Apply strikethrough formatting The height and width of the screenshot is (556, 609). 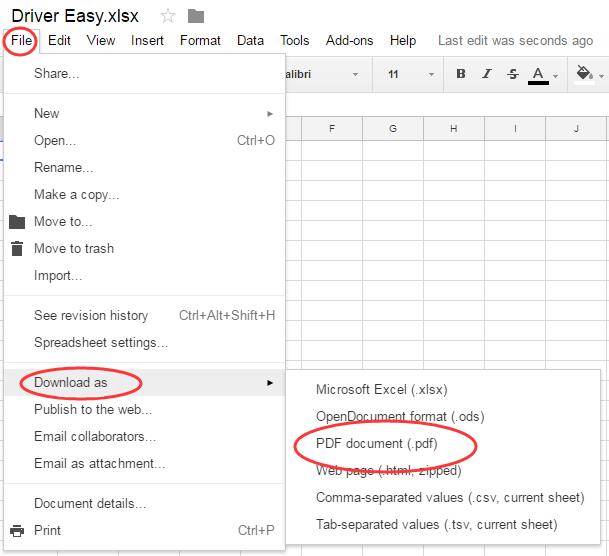512,74
